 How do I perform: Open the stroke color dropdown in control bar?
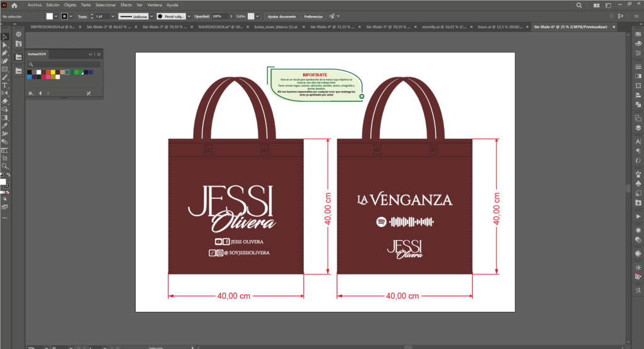(x=71, y=16)
